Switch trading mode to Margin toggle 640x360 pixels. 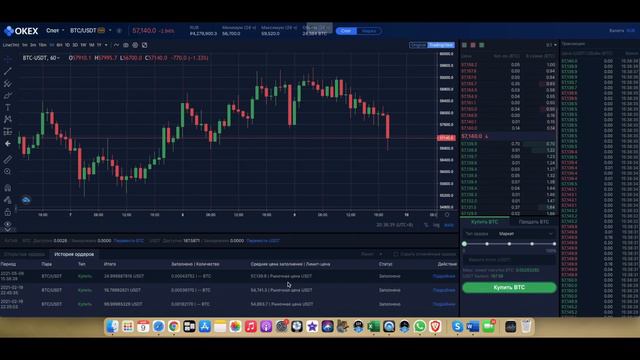[x=369, y=31]
